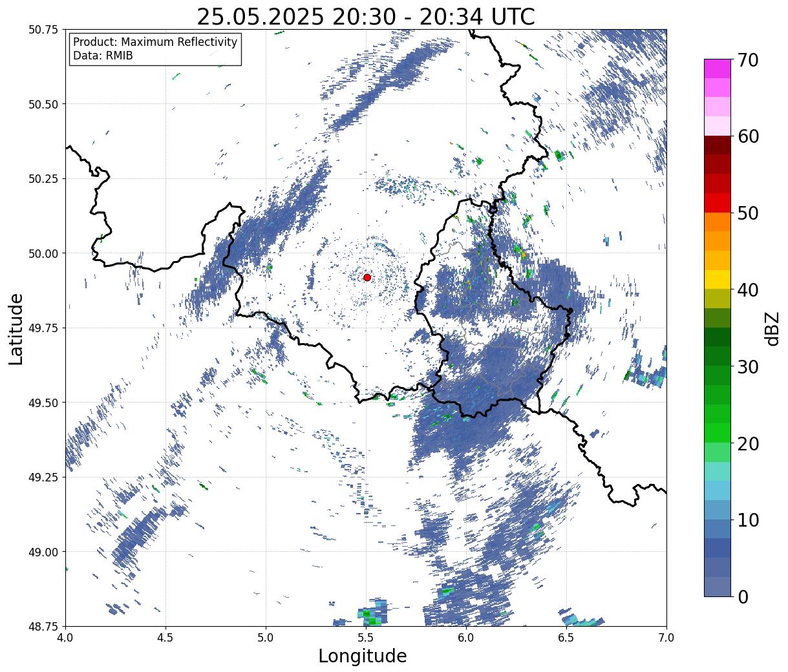
Task: Click the plot title with date and time
Action: pyautogui.click(x=366, y=16)
